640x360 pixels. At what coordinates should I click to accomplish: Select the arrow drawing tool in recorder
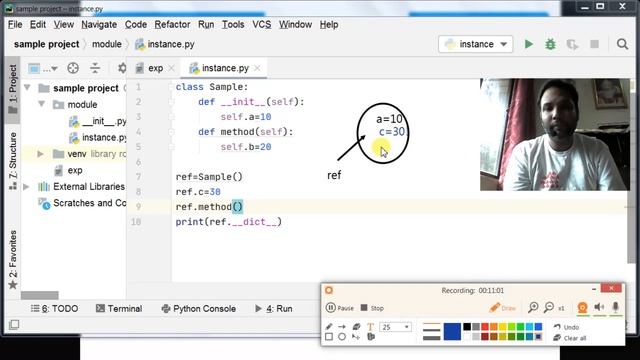click(342, 327)
